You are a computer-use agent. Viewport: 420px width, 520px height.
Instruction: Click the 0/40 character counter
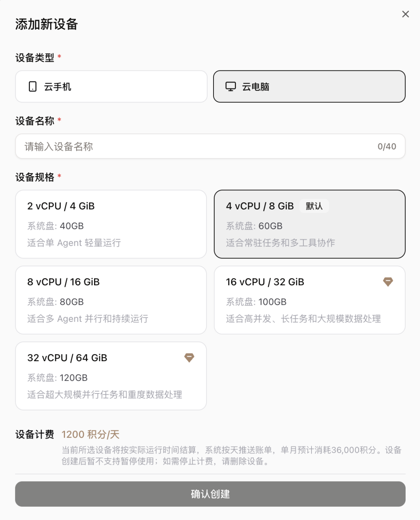(387, 146)
